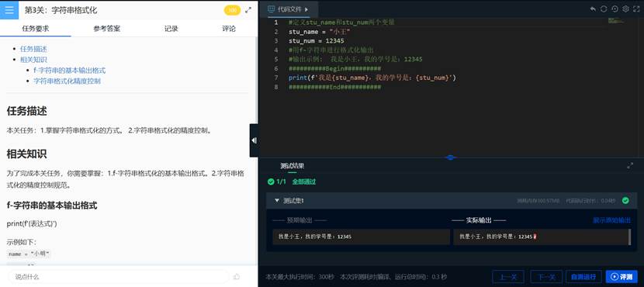Click line number 5 in gutter

(276, 59)
